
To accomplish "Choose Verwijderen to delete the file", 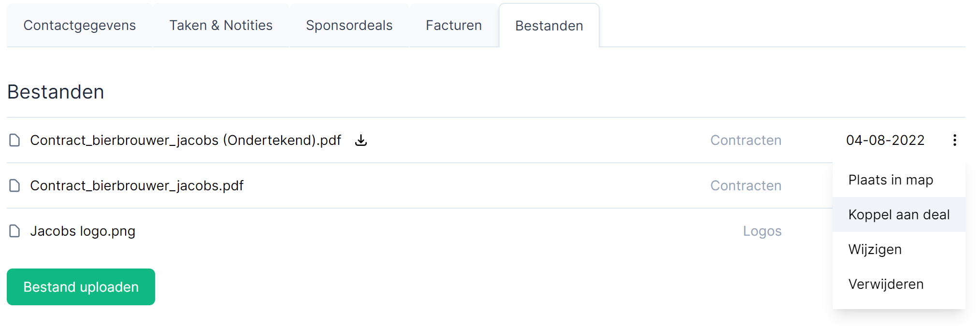I will click(x=885, y=284).
